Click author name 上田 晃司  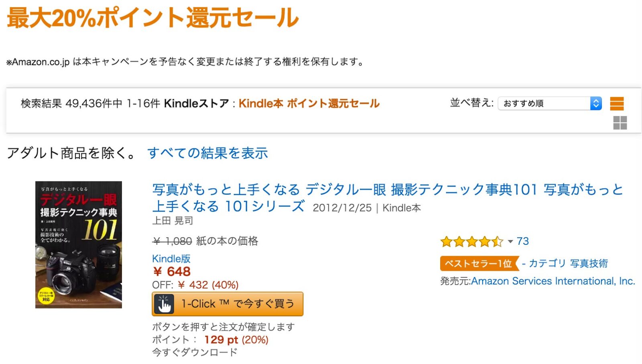pos(173,221)
